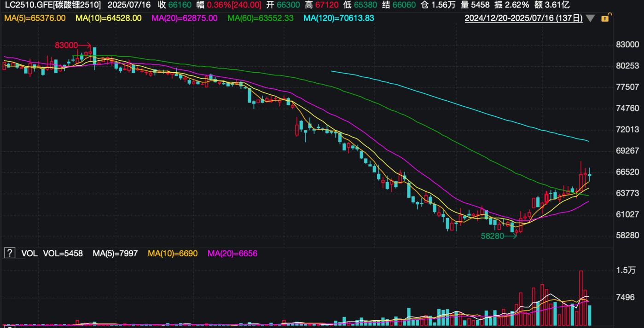Click the 2024/12/20-2025/07/16 date range link
This screenshot has height=328, width=644.
523,18
